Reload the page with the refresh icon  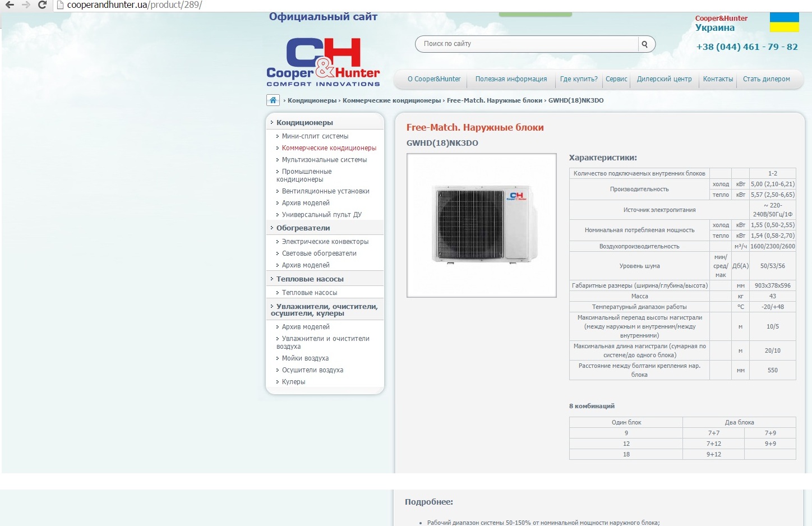[x=42, y=5]
